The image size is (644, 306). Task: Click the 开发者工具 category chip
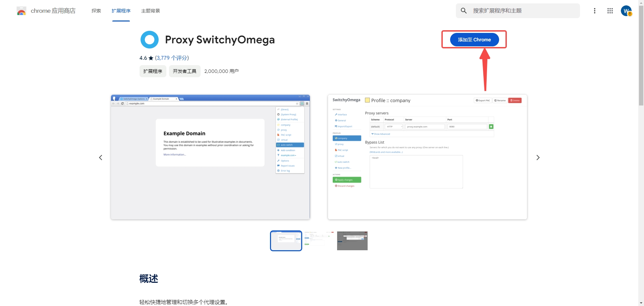(184, 71)
